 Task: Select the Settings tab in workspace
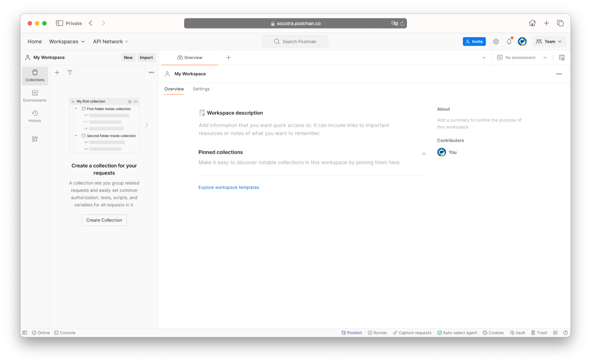[x=201, y=89]
